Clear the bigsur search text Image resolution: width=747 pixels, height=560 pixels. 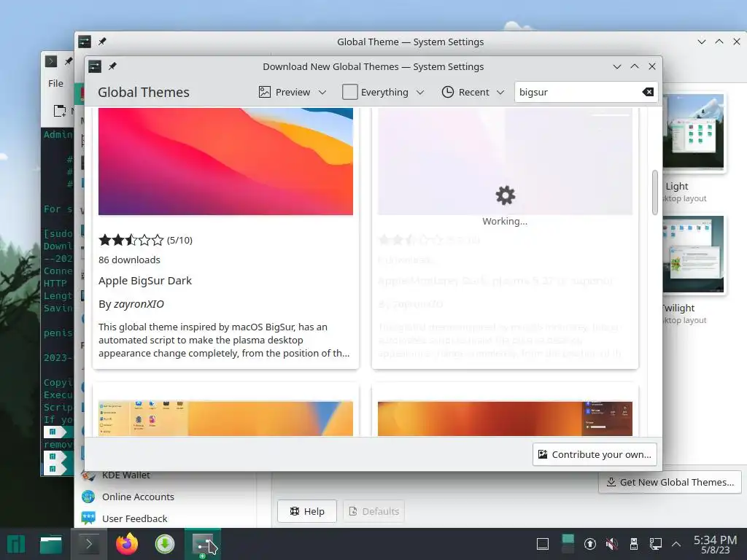point(648,92)
